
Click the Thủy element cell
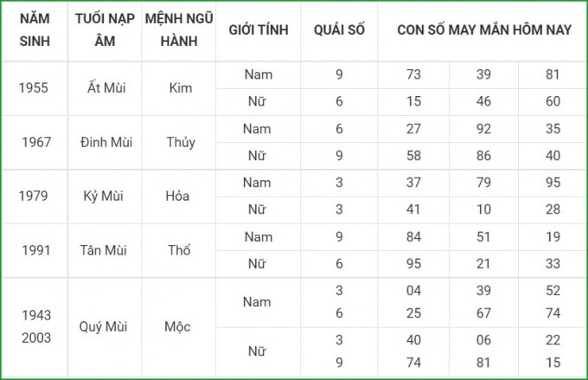[181, 142]
